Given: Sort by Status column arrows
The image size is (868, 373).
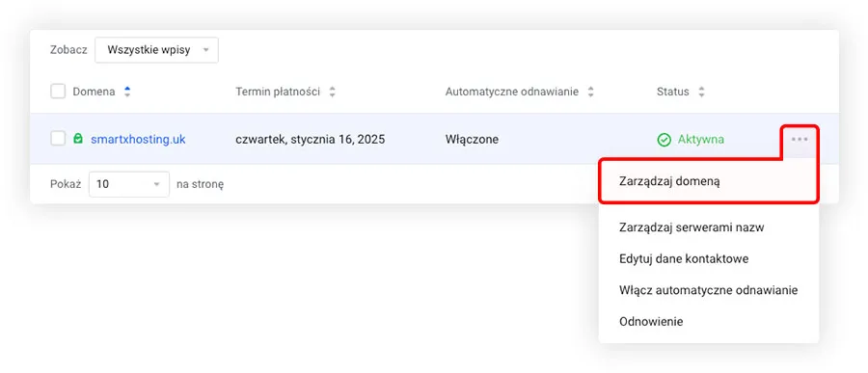Looking at the screenshot, I should click(701, 92).
